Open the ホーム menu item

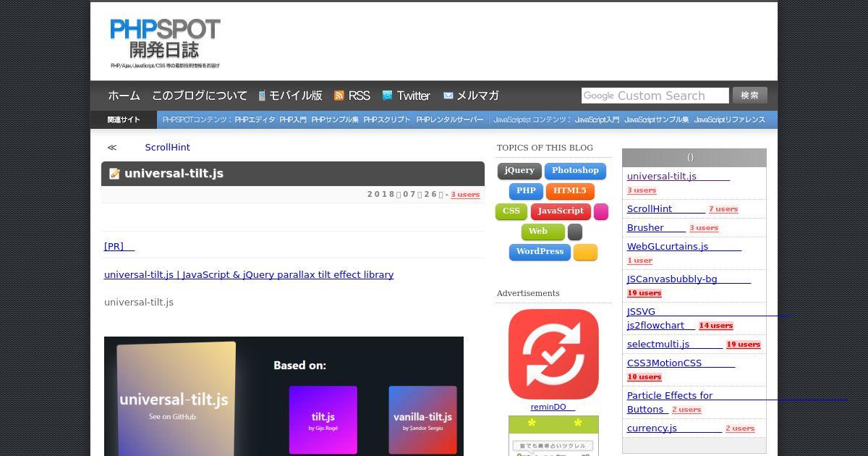(x=124, y=96)
